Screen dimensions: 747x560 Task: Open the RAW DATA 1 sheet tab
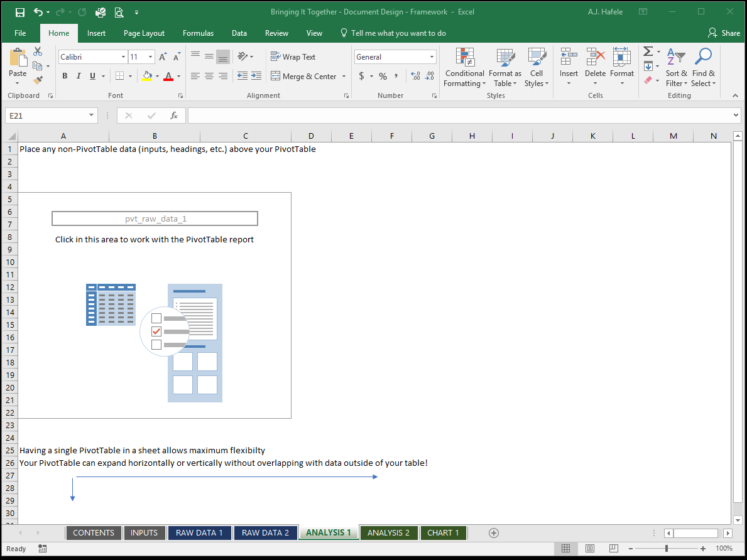point(199,532)
